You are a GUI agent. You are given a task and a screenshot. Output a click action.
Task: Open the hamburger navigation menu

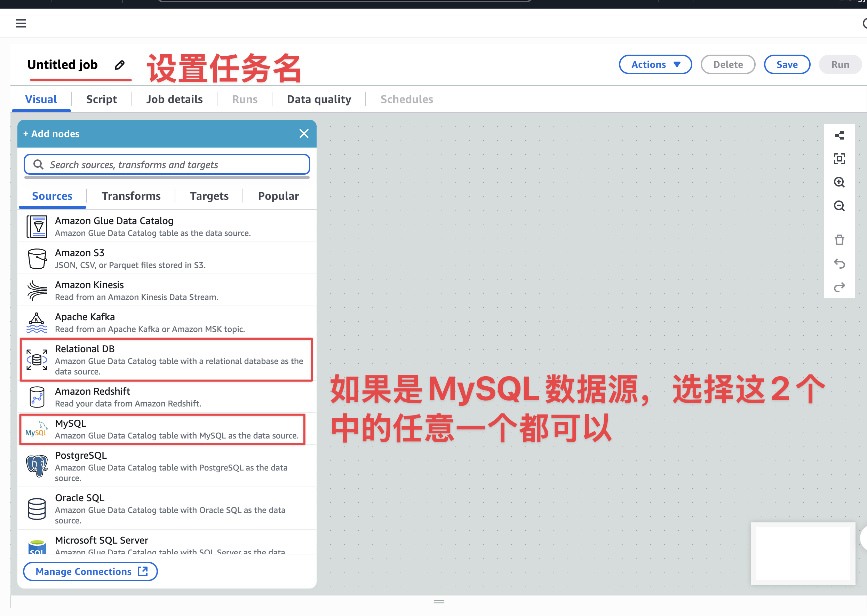click(x=21, y=24)
